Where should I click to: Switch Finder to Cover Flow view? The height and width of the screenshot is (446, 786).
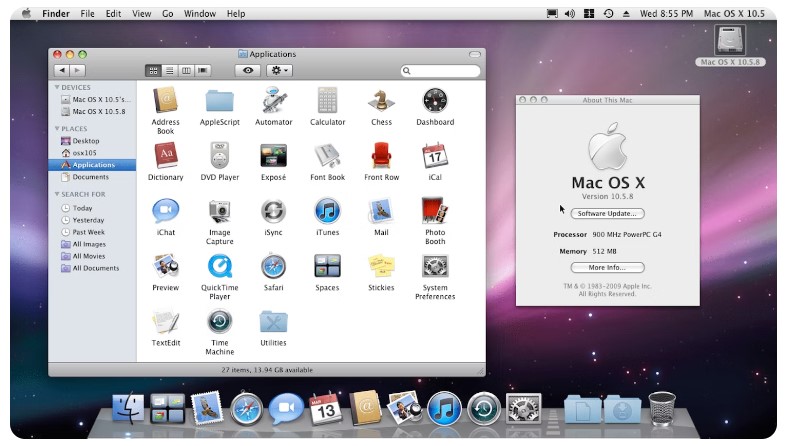(203, 71)
